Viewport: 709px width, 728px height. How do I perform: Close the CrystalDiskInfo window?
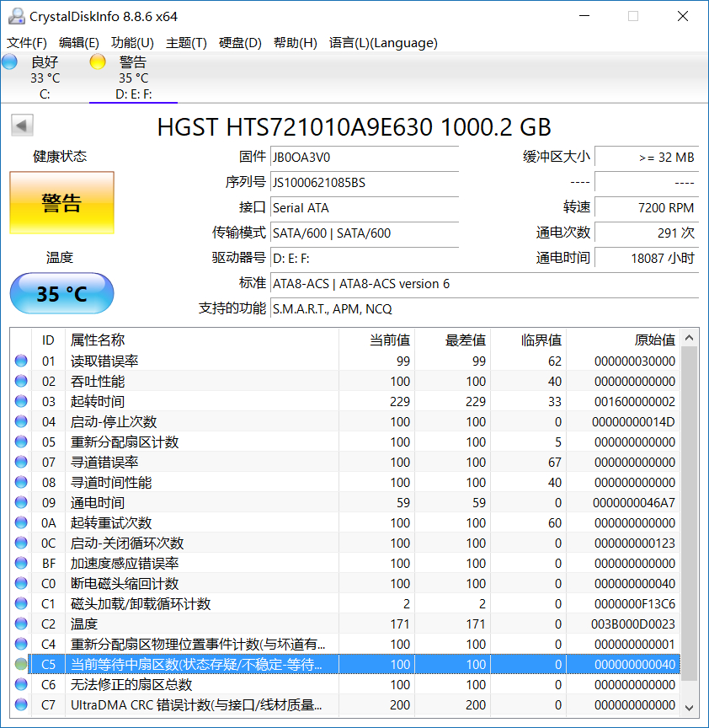pos(683,16)
